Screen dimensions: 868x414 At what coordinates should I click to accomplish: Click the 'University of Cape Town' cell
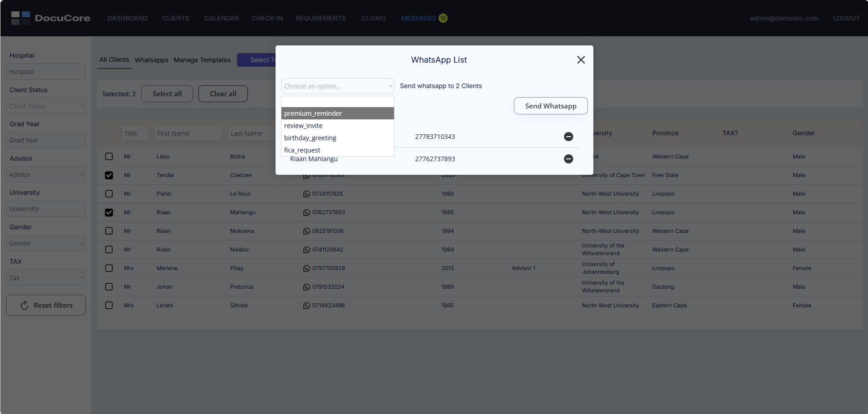[613, 175]
